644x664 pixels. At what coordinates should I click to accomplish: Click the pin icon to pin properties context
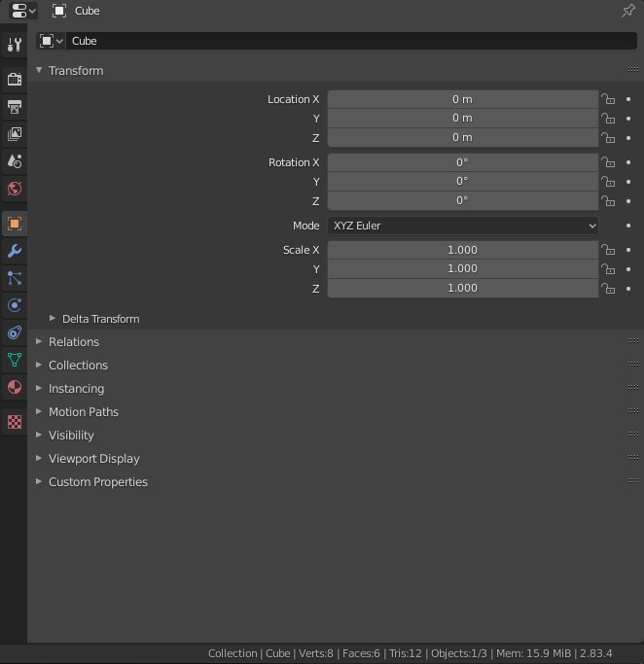627,11
